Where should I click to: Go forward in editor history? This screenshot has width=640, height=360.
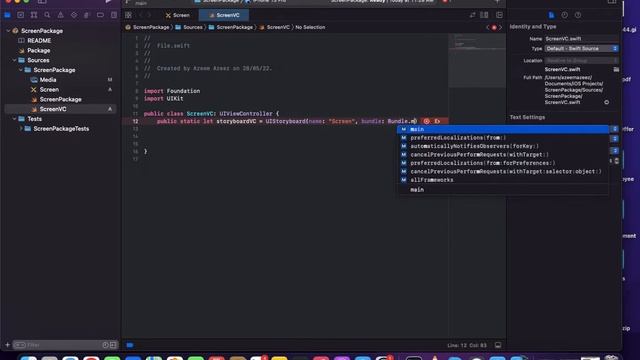tap(149, 15)
